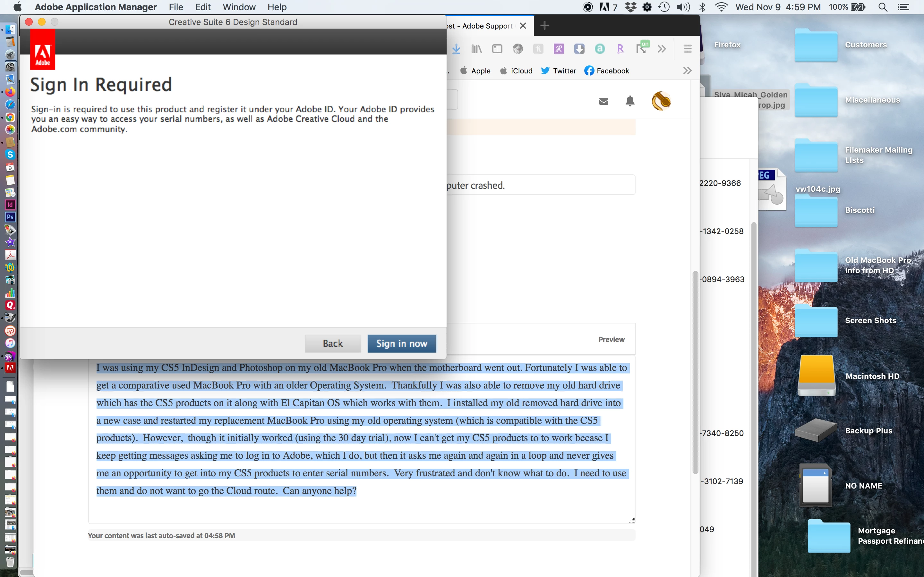Expand the toolbar overflow chevron
This screenshot has height=577, width=924.
662,49
